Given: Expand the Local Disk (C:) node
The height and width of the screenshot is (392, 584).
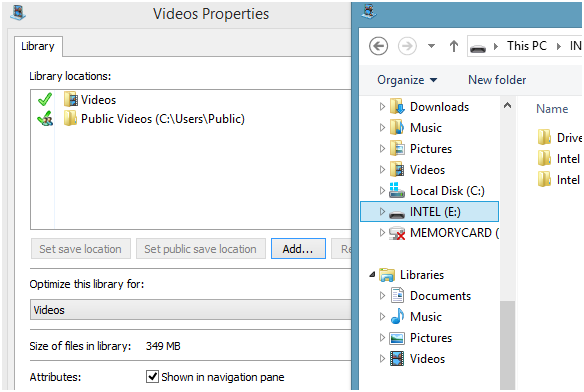Looking at the screenshot, I should (x=382, y=190).
